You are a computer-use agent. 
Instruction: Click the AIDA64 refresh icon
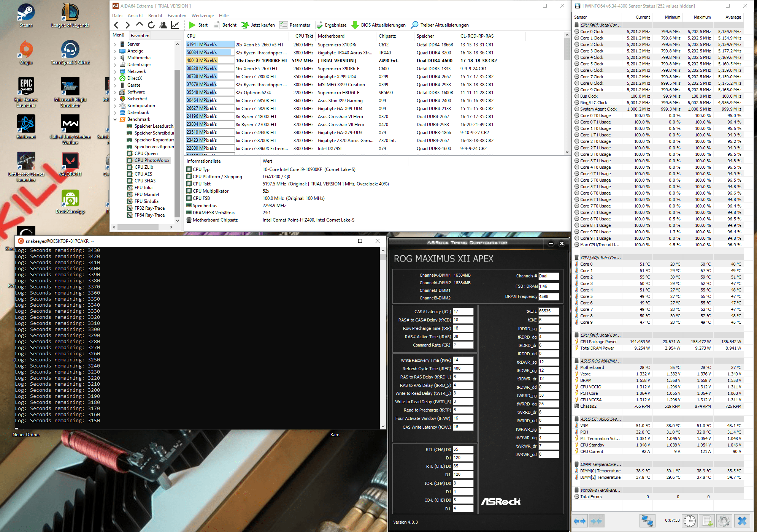151,25
